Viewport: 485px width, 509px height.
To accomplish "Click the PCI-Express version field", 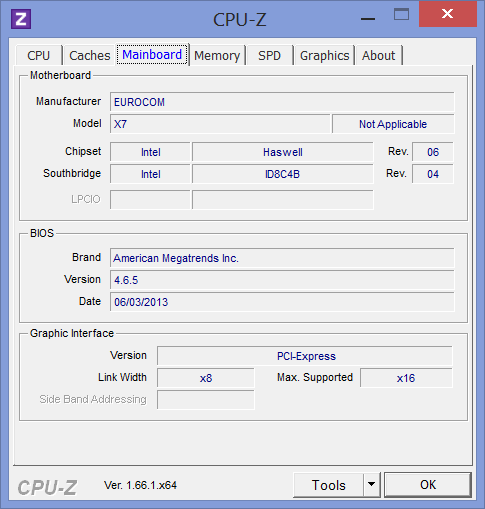I will (305, 356).
